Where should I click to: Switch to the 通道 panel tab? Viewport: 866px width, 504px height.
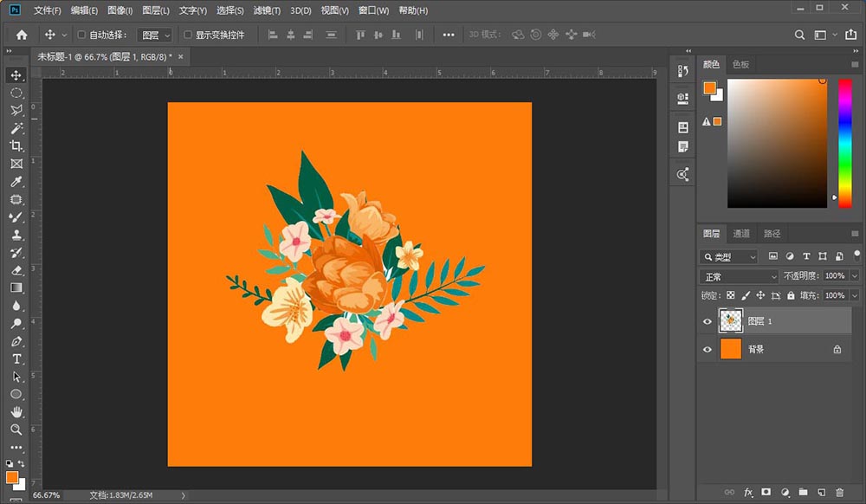pyautogui.click(x=741, y=233)
